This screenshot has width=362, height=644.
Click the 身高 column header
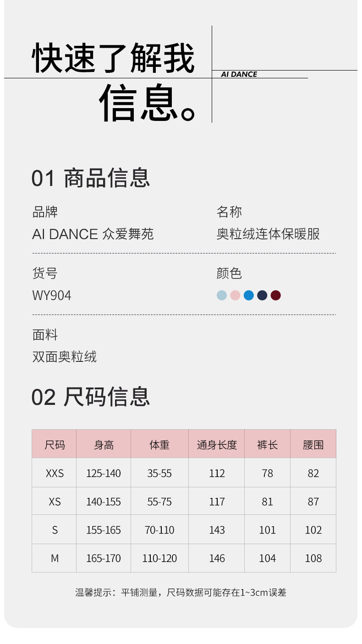tap(104, 444)
